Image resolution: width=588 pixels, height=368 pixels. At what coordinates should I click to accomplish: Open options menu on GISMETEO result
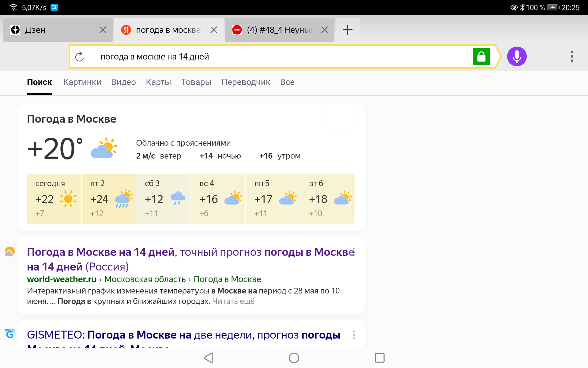[354, 335]
